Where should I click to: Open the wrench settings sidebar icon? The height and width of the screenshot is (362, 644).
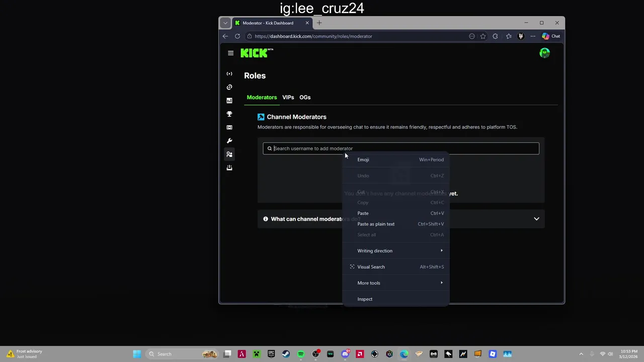[229, 141]
